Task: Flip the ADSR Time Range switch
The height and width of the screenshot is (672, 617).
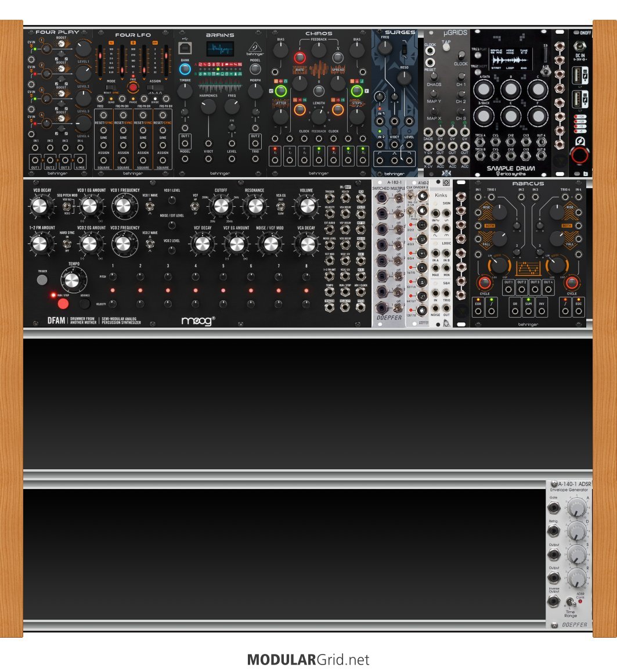Action: [571, 602]
